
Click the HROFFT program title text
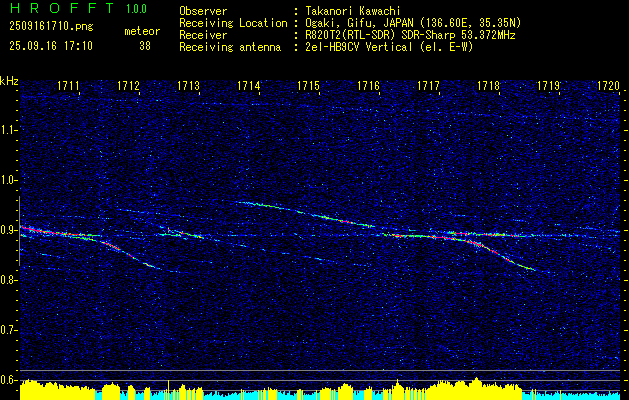click(61, 8)
